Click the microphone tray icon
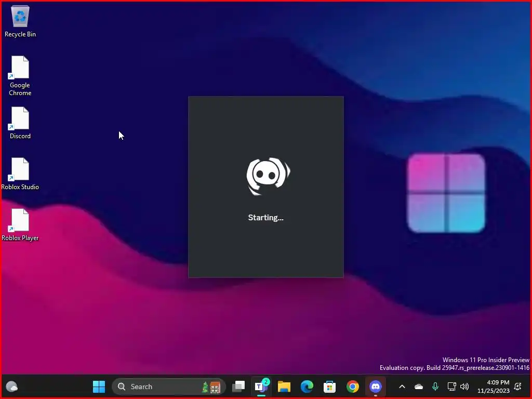 pyautogui.click(x=435, y=387)
